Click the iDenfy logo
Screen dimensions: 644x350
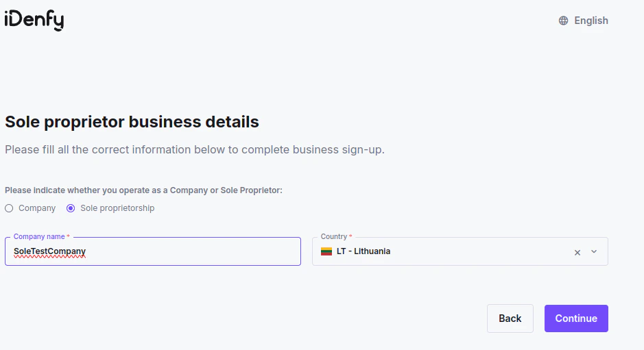[34, 21]
